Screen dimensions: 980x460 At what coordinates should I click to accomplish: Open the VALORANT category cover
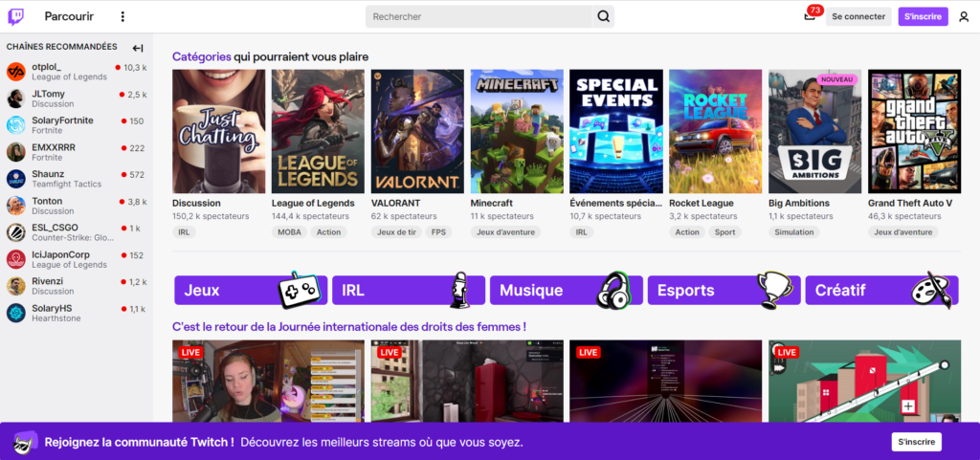click(x=417, y=131)
